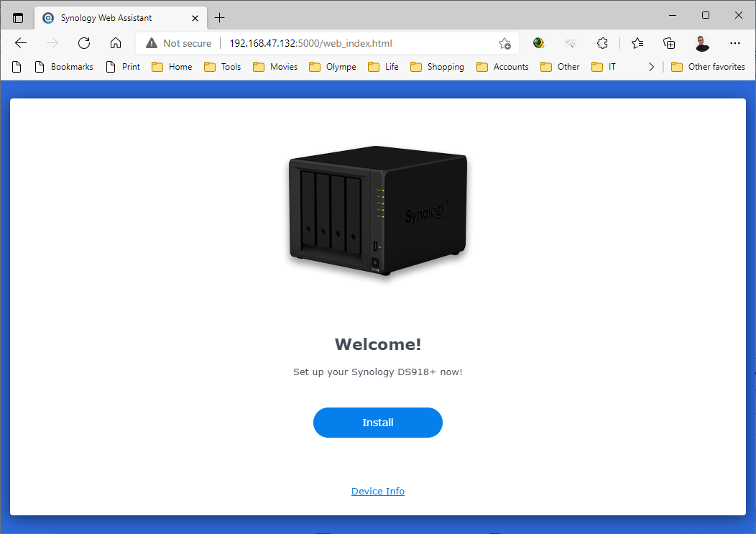The width and height of the screenshot is (756, 534).
Task: Click the blue Install button
Action: pos(377,423)
